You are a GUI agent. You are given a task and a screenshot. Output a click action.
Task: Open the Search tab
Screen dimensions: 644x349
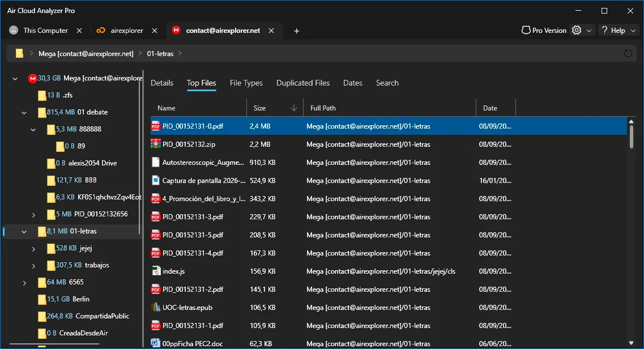coord(387,83)
